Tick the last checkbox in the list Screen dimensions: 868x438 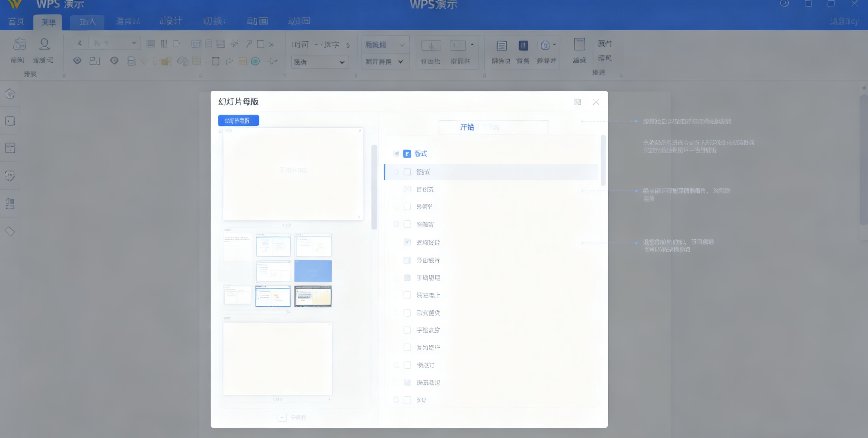[x=407, y=400]
